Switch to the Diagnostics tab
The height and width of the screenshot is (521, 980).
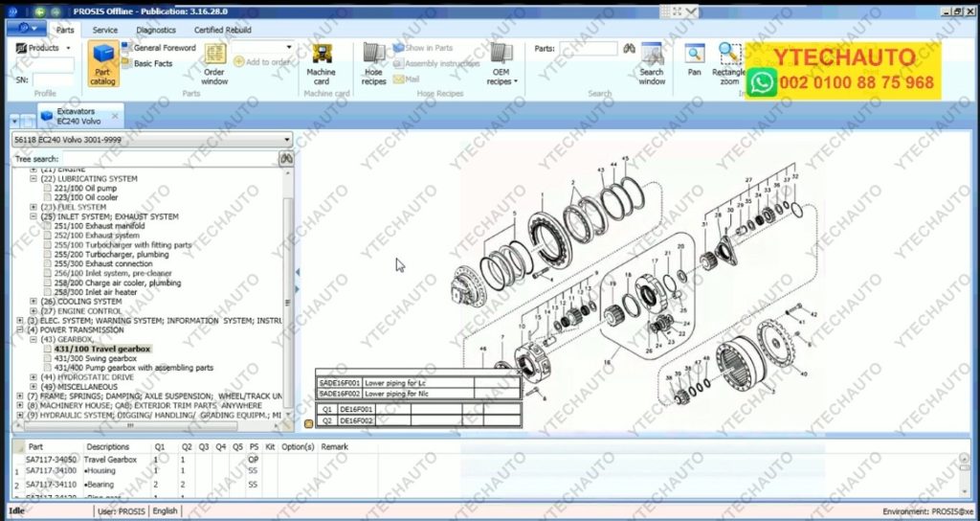pos(156,30)
